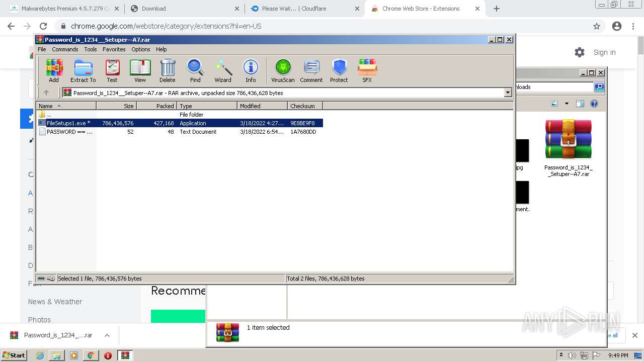Screen dimensions: 644x362
Task: Close the Chrome downloads bar
Action: point(634,335)
